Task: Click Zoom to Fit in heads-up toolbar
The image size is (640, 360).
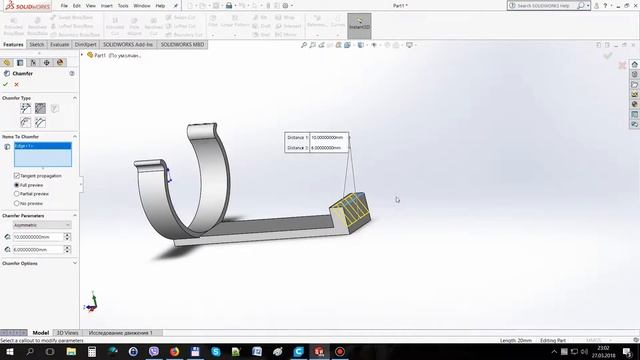Action: click(x=304, y=45)
